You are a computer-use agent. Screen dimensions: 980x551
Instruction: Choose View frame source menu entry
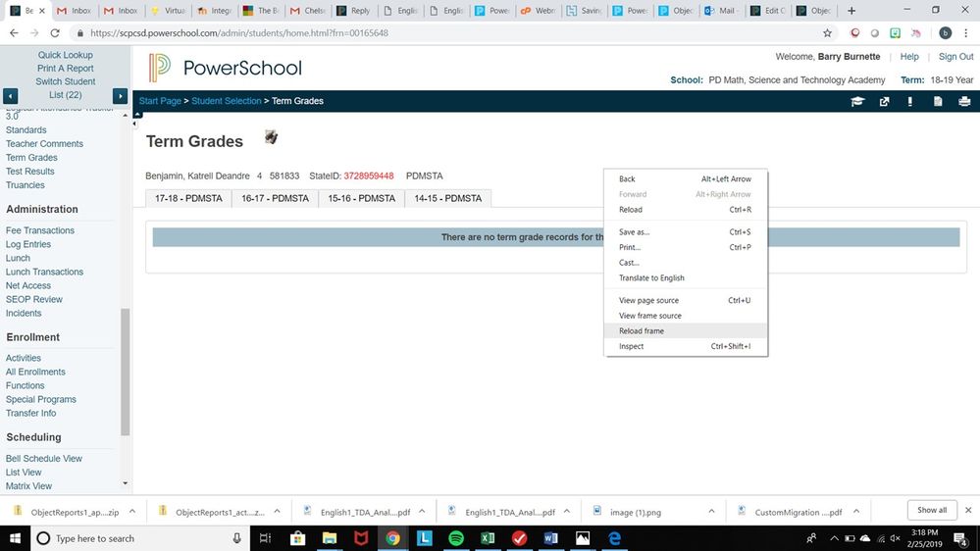click(x=686, y=316)
